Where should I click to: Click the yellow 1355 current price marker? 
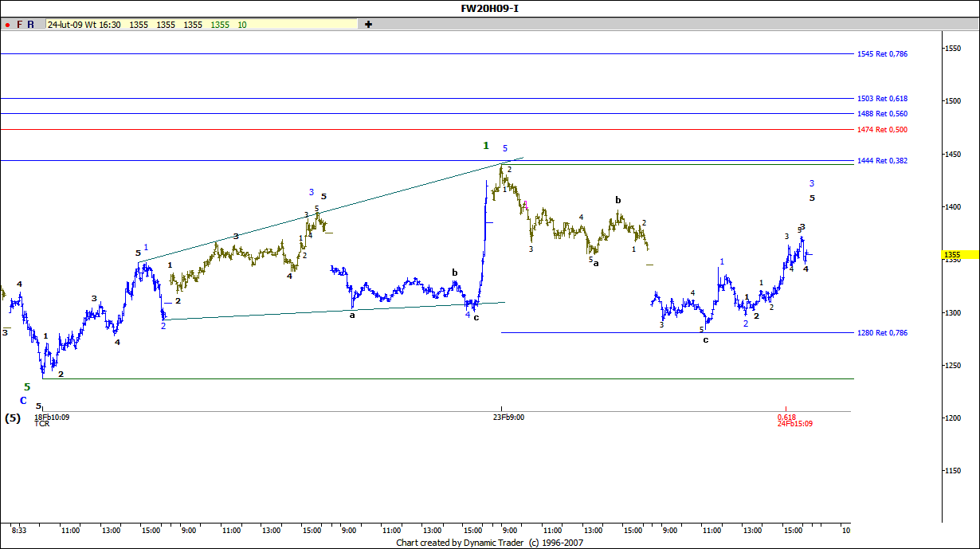[953, 256]
